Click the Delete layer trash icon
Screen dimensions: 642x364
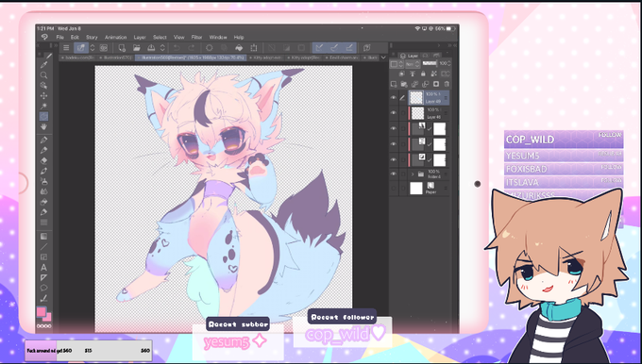click(447, 84)
